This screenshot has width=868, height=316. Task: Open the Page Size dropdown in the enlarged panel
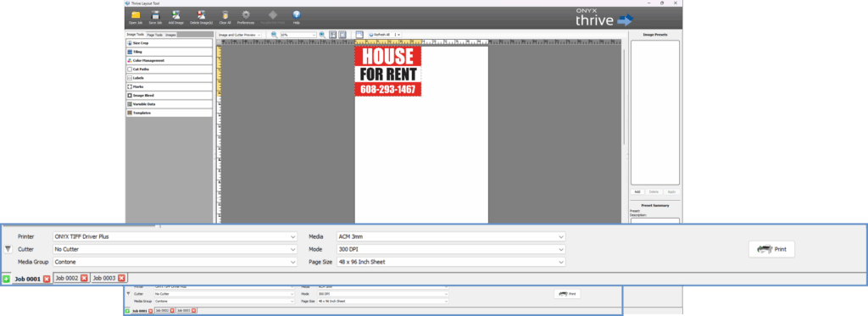point(451,262)
